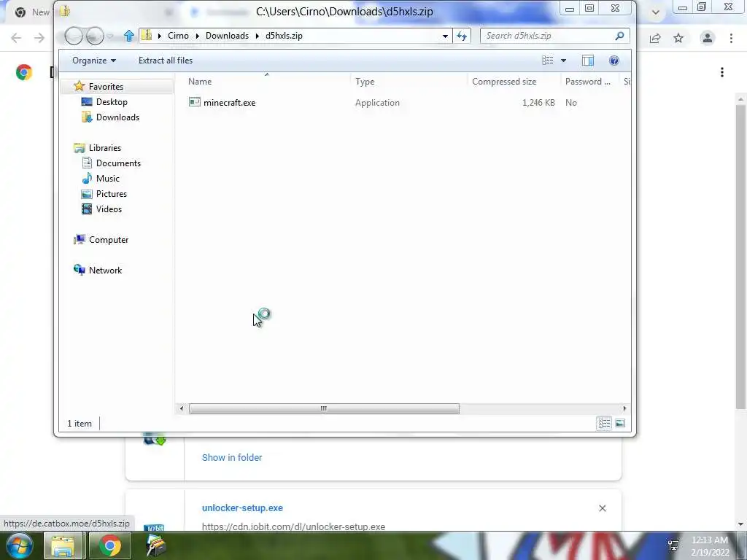
Task: Click WinRAR-style archive icon in taskbar
Action: [x=155, y=545]
